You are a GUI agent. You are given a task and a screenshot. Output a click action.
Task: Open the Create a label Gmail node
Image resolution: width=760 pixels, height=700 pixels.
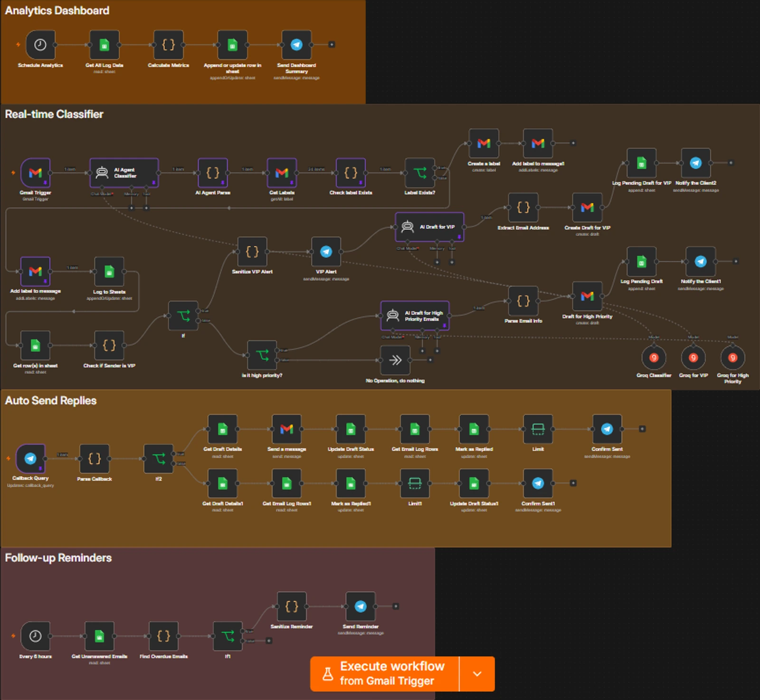(484, 143)
